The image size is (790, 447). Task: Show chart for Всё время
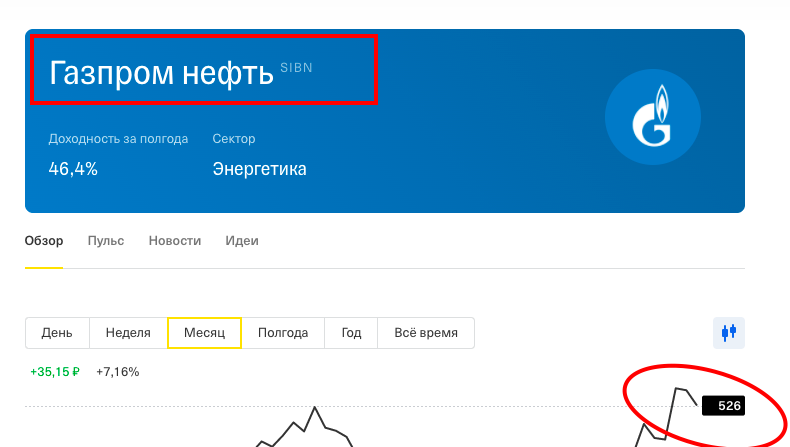pyautogui.click(x=426, y=333)
